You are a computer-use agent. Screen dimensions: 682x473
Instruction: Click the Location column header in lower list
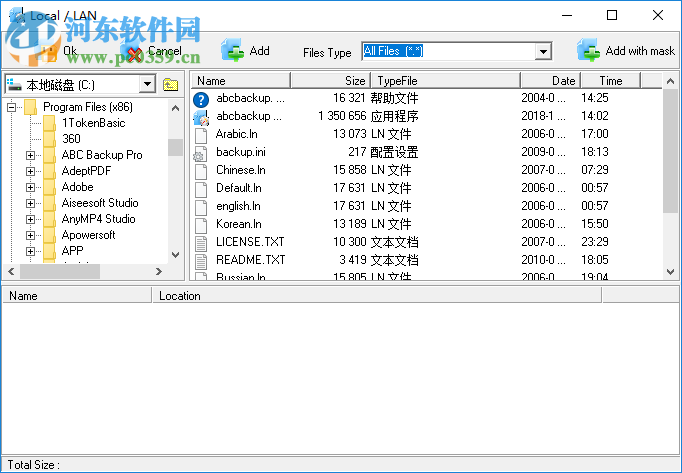[377, 296]
